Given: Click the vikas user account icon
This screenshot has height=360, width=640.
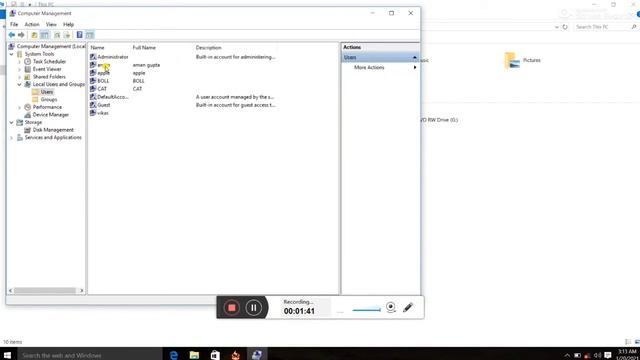Looking at the screenshot, I should coord(93,113).
